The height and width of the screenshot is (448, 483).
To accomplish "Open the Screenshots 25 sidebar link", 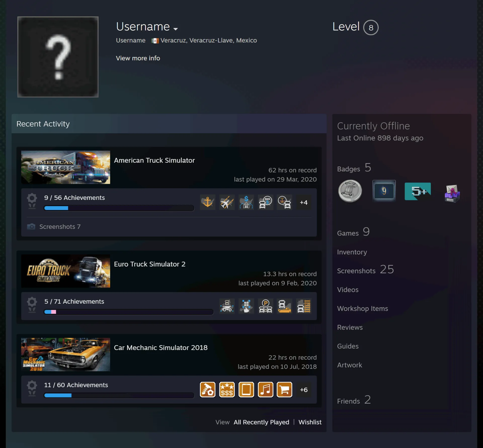I will (366, 270).
